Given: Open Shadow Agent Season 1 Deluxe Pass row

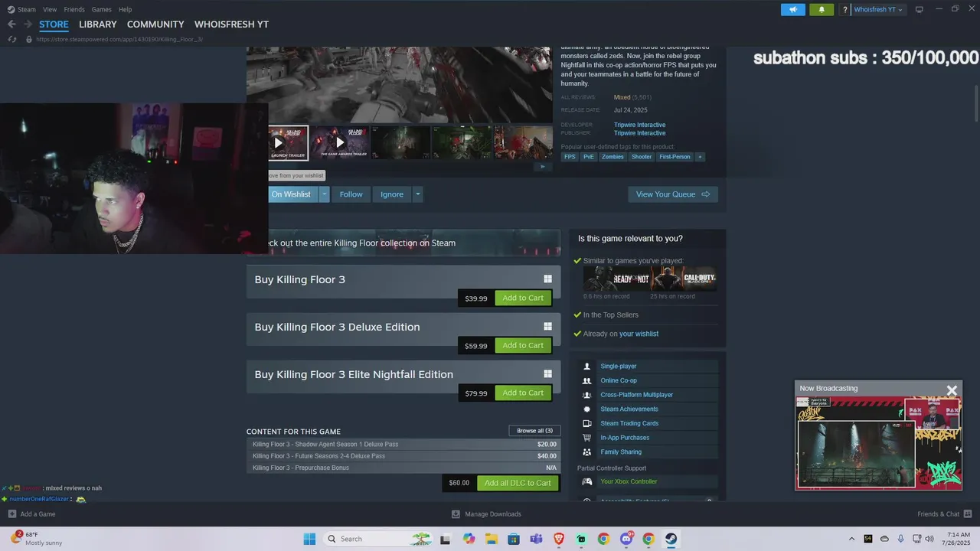Looking at the screenshot, I should point(404,445).
